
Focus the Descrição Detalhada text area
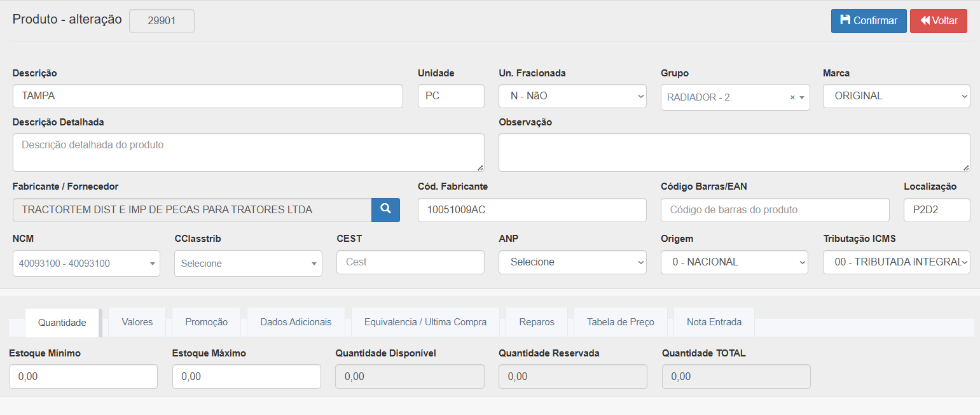click(249, 152)
